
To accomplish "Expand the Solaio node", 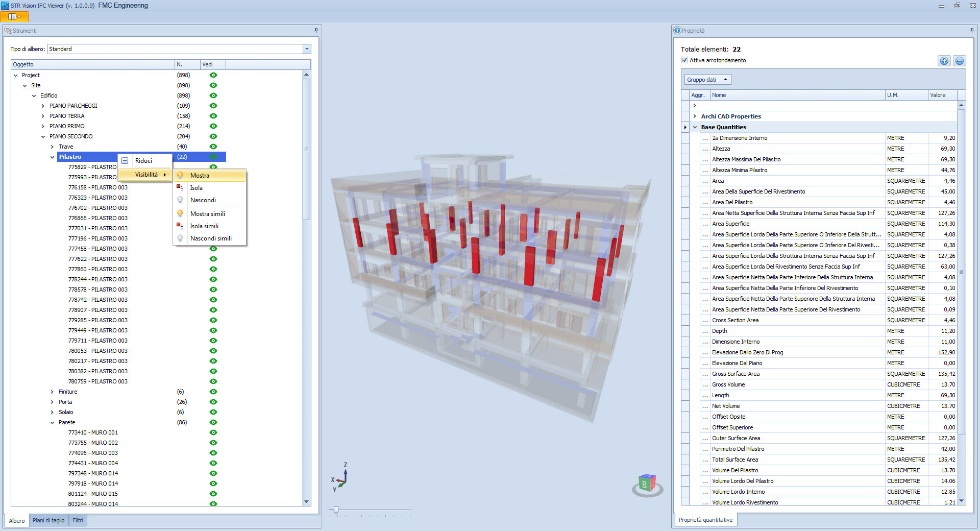I will 52,412.
